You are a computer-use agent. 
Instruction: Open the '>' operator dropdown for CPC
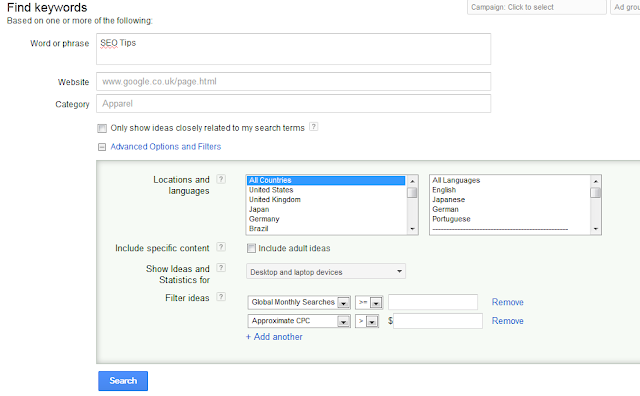(367, 321)
